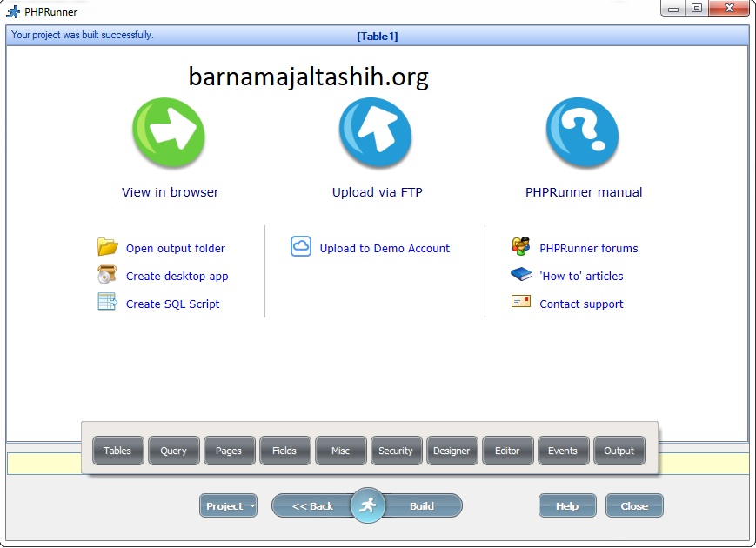This screenshot has width=756, height=548.
Task: Go to the Misc step
Action: pyautogui.click(x=340, y=451)
